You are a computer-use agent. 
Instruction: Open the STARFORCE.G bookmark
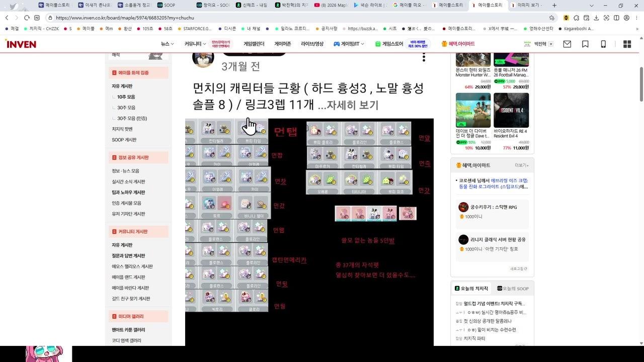click(x=194, y=29)
